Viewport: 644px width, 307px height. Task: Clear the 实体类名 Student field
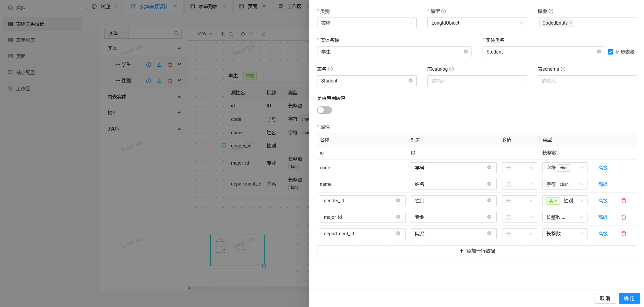coord(599,52)
